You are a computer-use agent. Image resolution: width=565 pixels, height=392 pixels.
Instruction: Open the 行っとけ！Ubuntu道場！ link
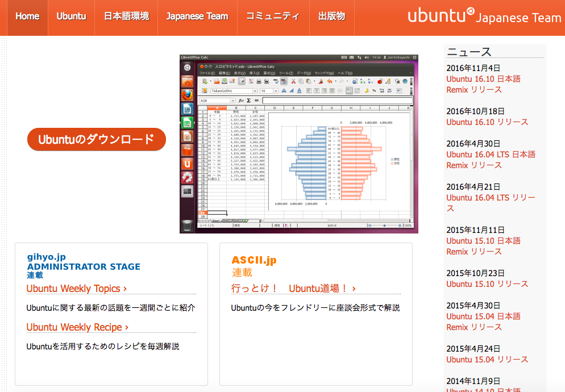click(293, 289)
